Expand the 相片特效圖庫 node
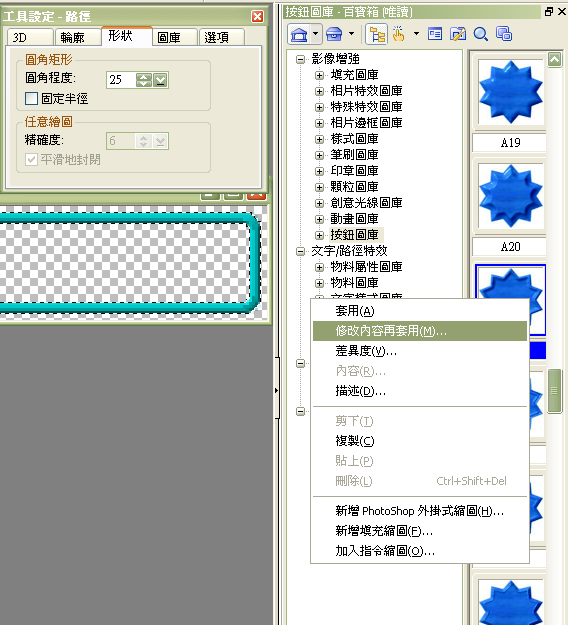568x625 pixels. pyautogui.click(x=319, y=91)
